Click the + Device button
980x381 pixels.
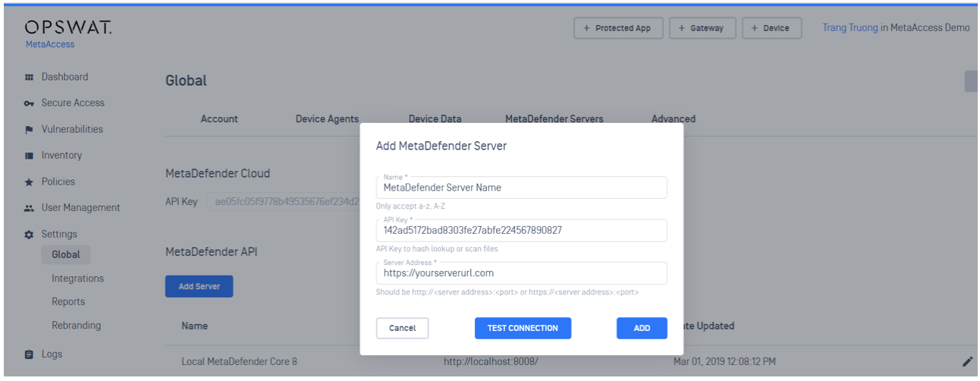pos(771,29)
